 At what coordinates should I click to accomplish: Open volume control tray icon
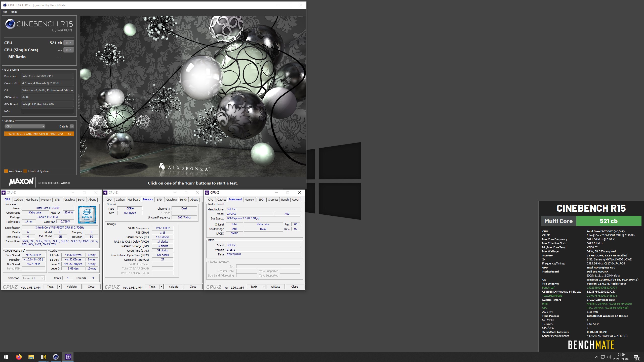pos(609,357)
